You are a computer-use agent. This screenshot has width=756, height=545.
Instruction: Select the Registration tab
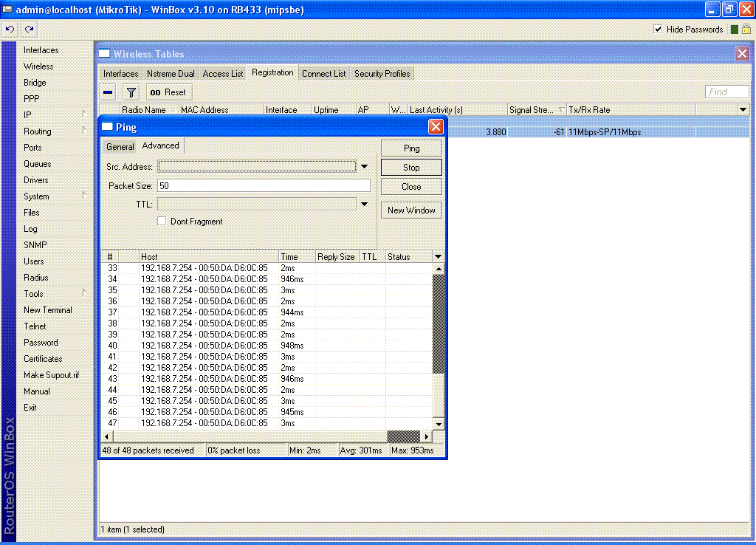pos(272,72)
